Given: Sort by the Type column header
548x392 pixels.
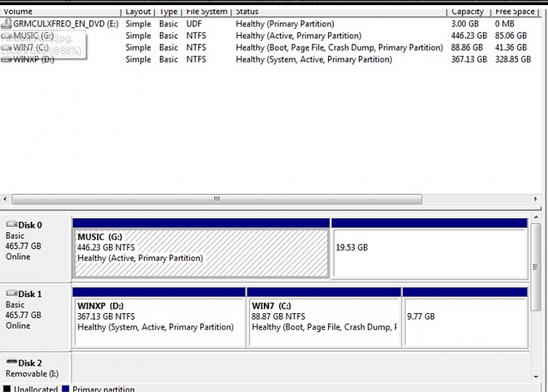Looking at the screenshot, I should tap(169, 12).
